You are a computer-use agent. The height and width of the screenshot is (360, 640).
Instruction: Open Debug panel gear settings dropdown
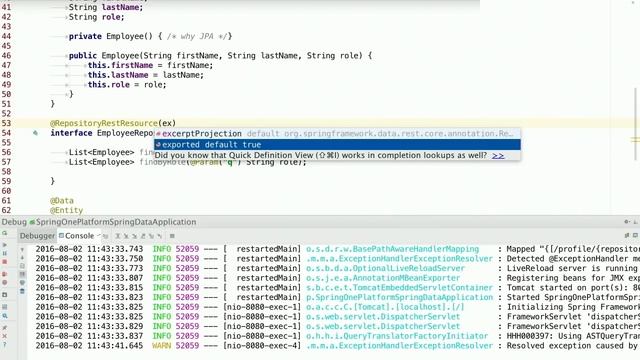point(627,222)
